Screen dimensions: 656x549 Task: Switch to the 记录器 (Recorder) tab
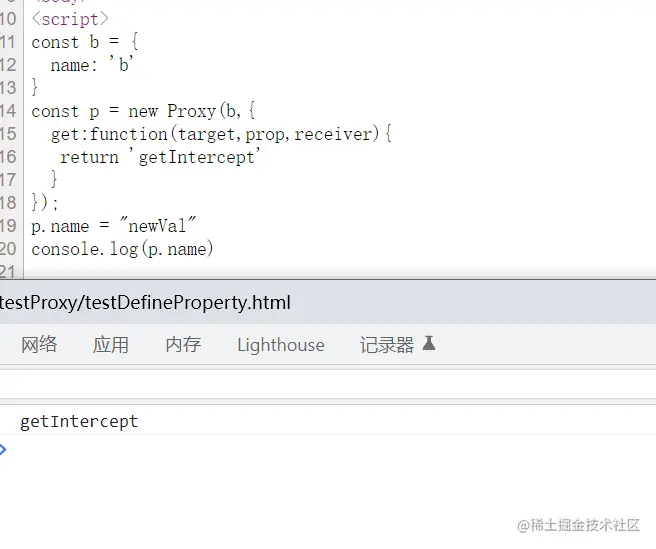[x=387, y=345]
